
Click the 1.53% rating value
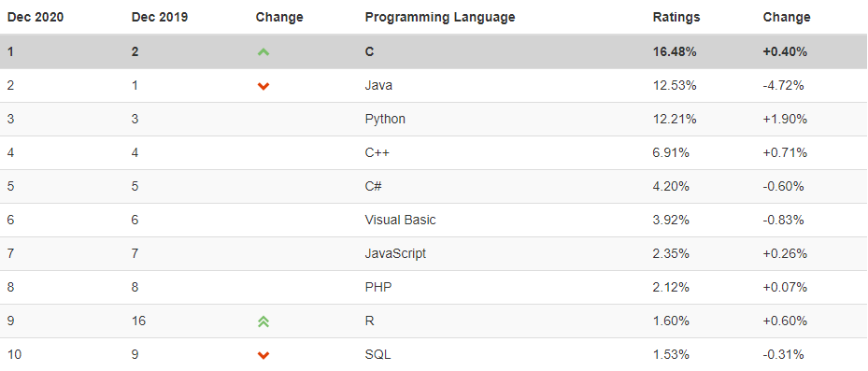click(671, 355)
